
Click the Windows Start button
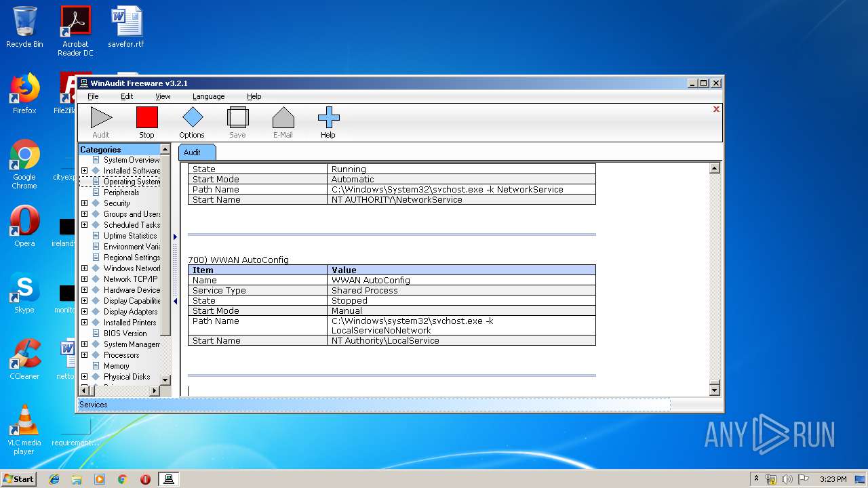pos(18,479)
